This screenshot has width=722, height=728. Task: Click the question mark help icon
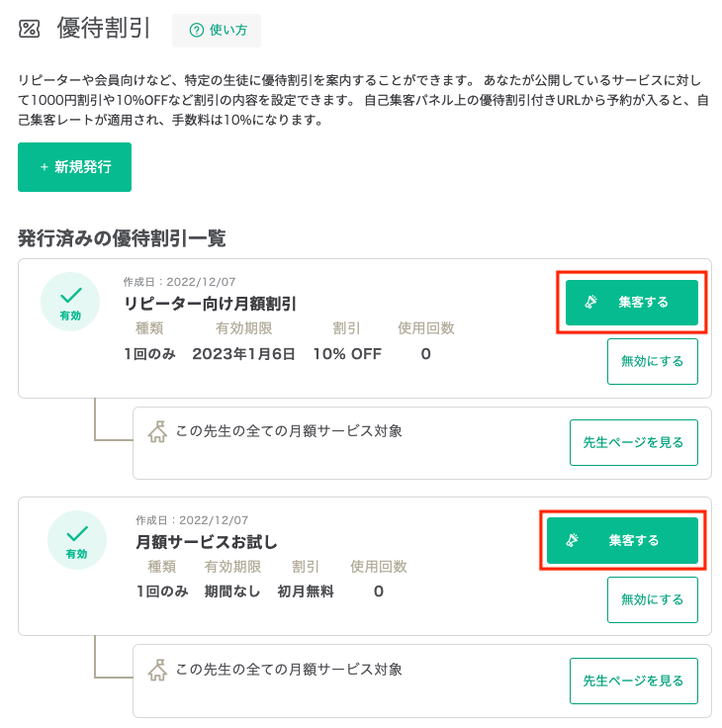click(x=197, y=31)
